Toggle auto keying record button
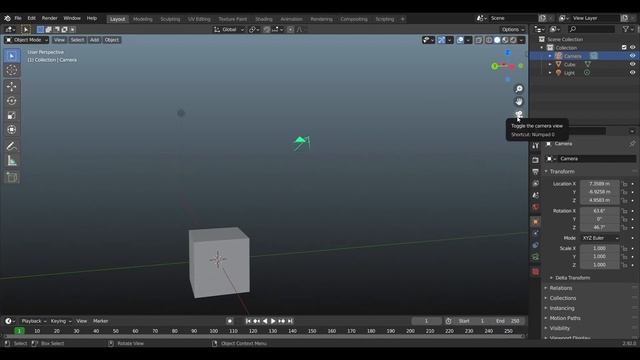This screenshot has width=640, height=360. pos(230,321)
